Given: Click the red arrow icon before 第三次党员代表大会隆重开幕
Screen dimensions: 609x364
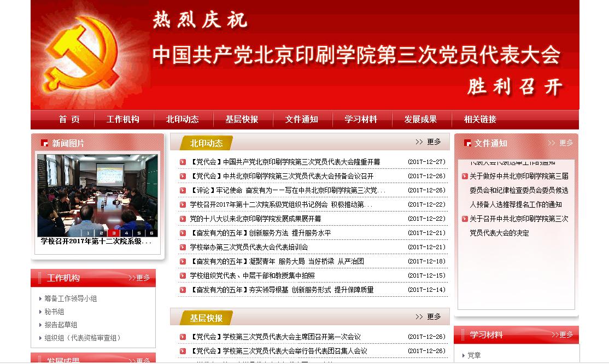Looking at the screenshot, I should click(x=183, y=162).
